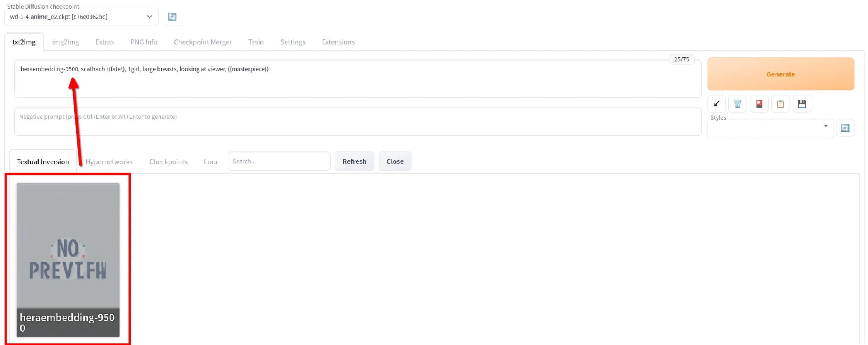This screenshot has height=345, width=868.
Task: Click into the Negative prompt field
Action: click(x=358, y=121)
